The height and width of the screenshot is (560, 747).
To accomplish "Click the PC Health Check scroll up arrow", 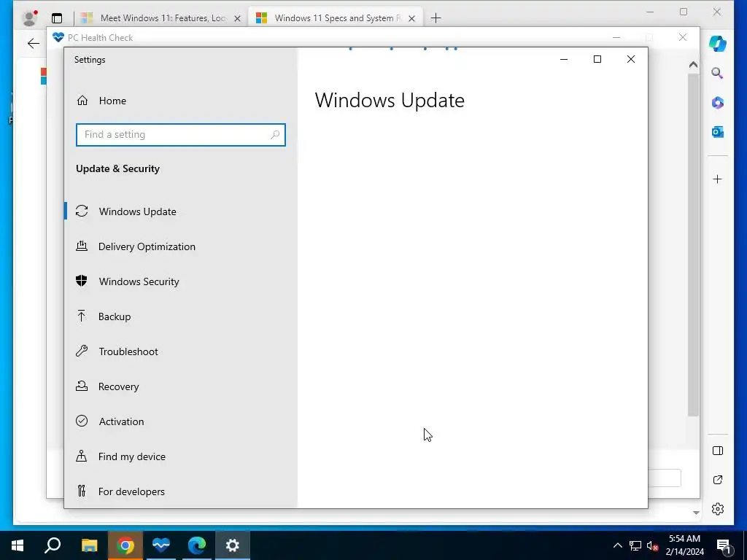I will [x=693, y=64].
